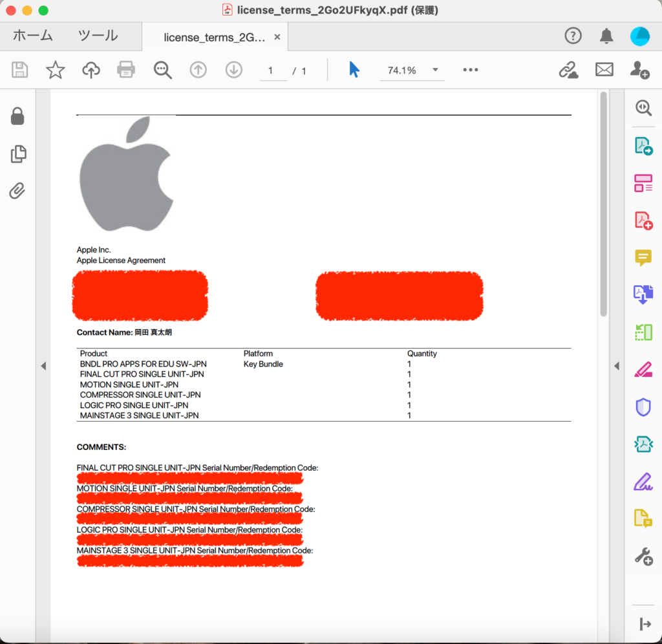This screenshot has width=662, height=644.
Task: Show notifications bell
Action: 606,36
